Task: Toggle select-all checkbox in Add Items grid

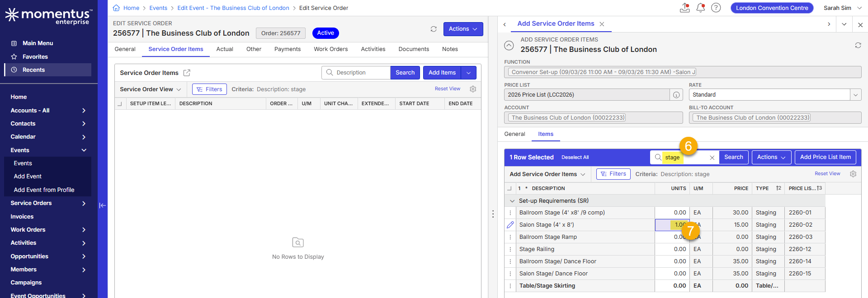Action: coord(509,188)
